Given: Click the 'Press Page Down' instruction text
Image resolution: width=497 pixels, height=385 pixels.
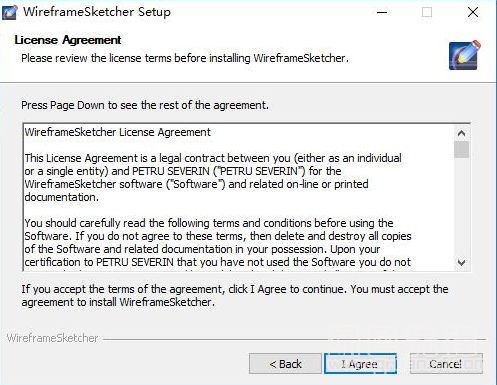Looking at the screenshot, I should [x=145, y=105].
